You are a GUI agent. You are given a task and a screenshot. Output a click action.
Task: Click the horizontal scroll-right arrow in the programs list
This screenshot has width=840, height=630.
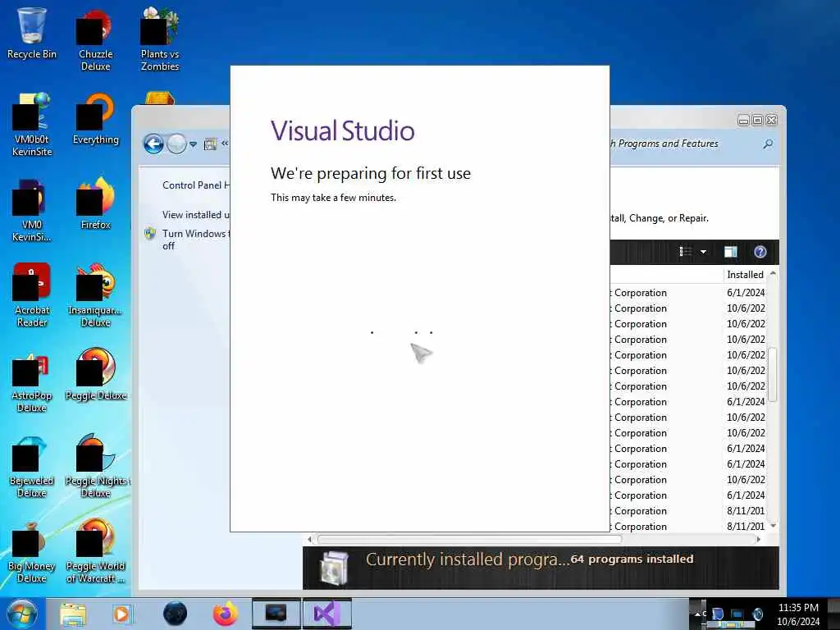click(x=758, y=540)
